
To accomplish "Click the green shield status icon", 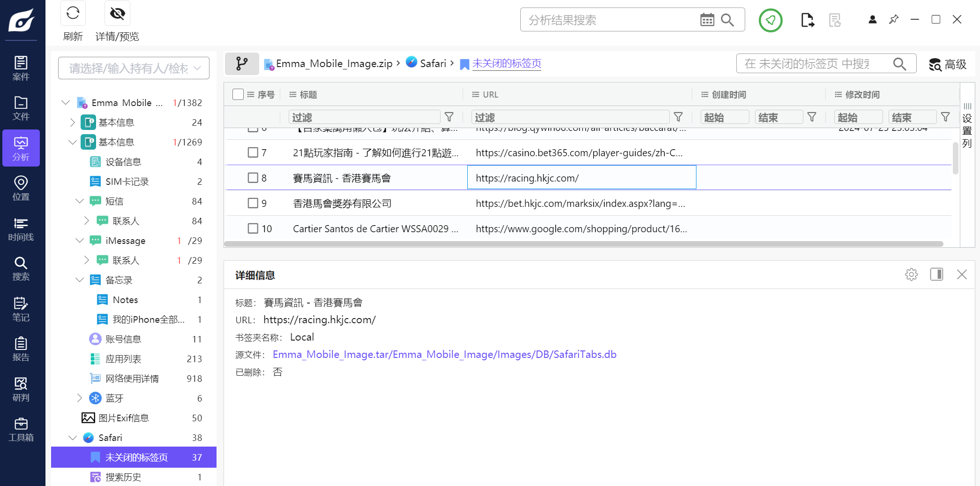I will click(771, 20).
